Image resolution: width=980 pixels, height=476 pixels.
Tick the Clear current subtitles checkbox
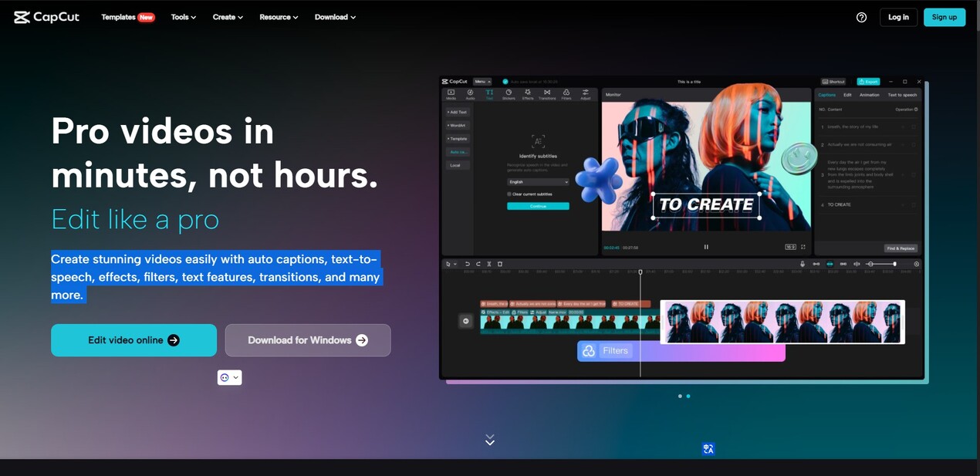(x=509, y=194)
